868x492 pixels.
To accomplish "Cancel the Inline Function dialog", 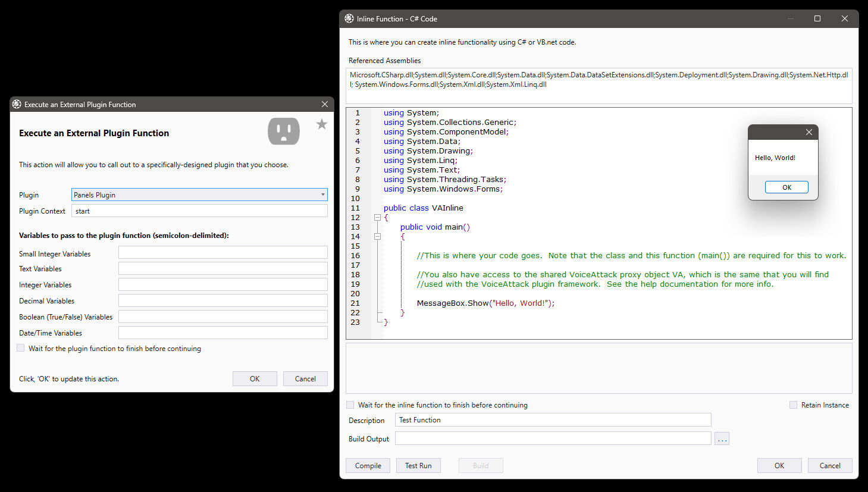I will (x=830, y=465).
